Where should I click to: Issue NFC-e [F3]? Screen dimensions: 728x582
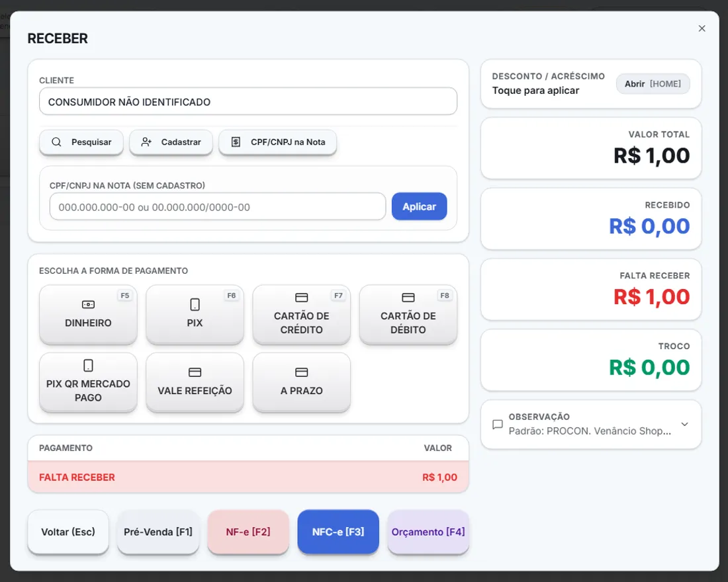click(x=338, y=532)
